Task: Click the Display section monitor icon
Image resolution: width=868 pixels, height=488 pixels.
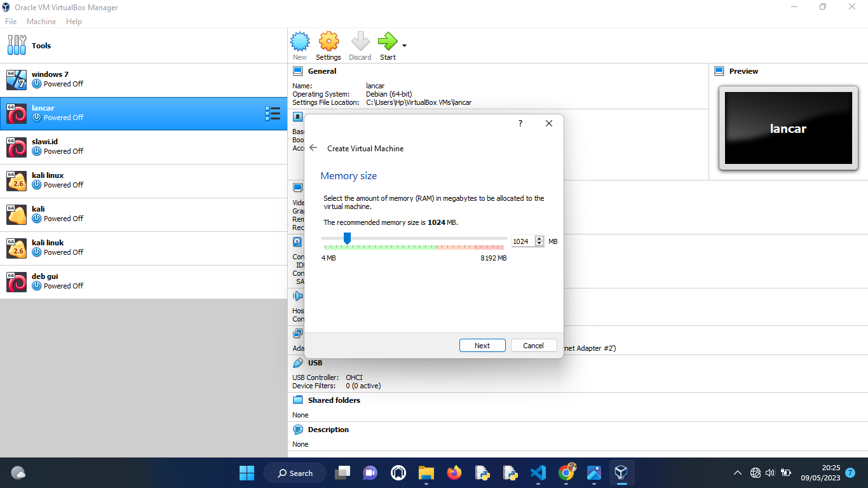Action: tap(297, 188)
